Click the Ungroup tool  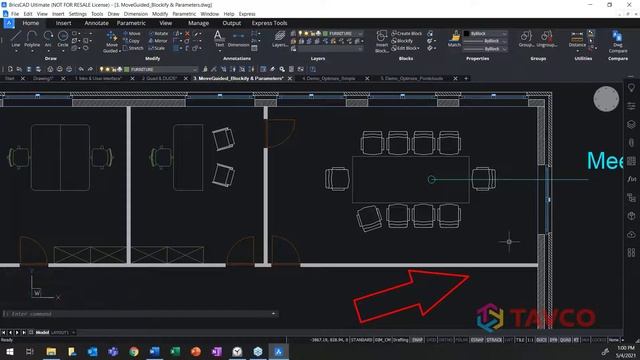pyautogui.click(x=547, y=39)
